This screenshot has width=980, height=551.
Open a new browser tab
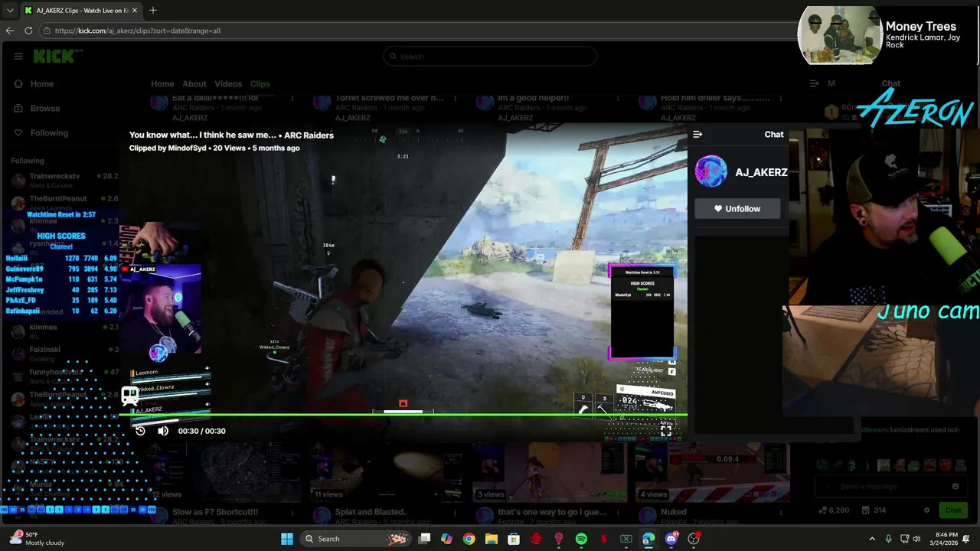(153, 11)
